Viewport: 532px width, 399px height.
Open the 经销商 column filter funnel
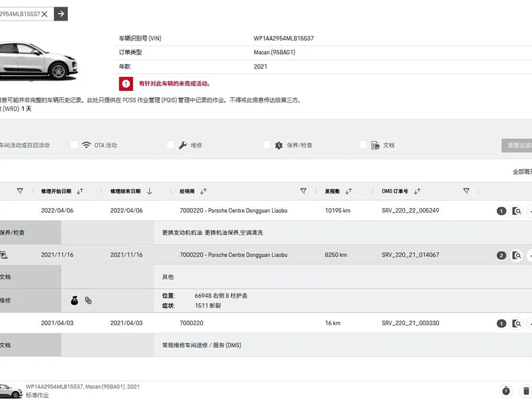point(303,191)
